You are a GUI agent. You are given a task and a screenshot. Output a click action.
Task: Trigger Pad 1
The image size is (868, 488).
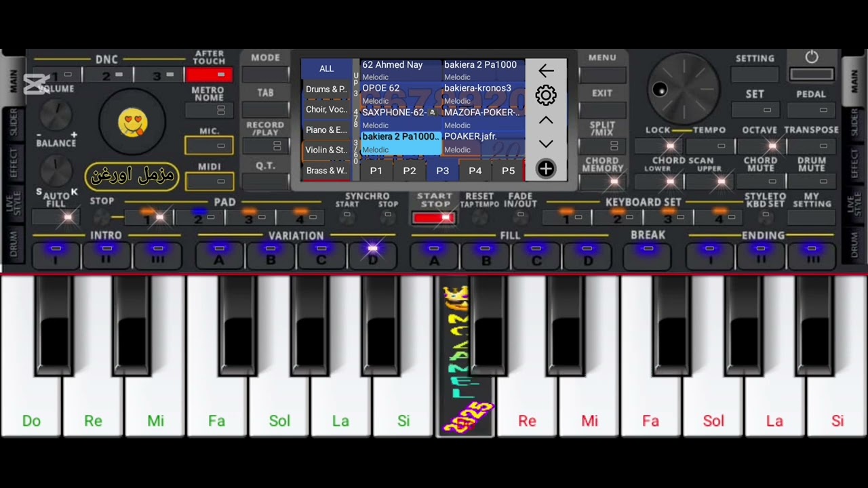click(149, 217)
